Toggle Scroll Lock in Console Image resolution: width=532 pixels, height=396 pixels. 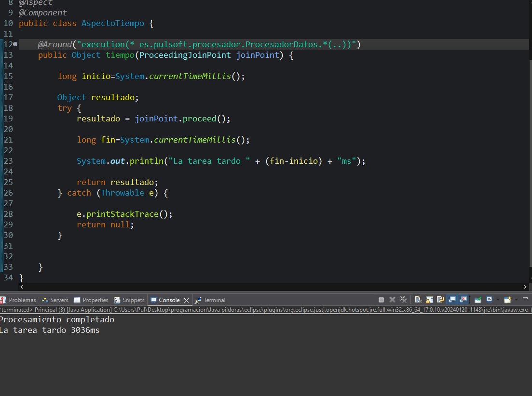coord(429,300)
